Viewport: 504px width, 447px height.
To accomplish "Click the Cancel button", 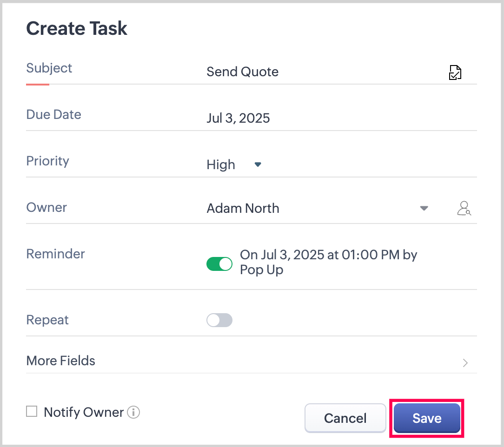I will pyautogui.click(x=345, y=418).
